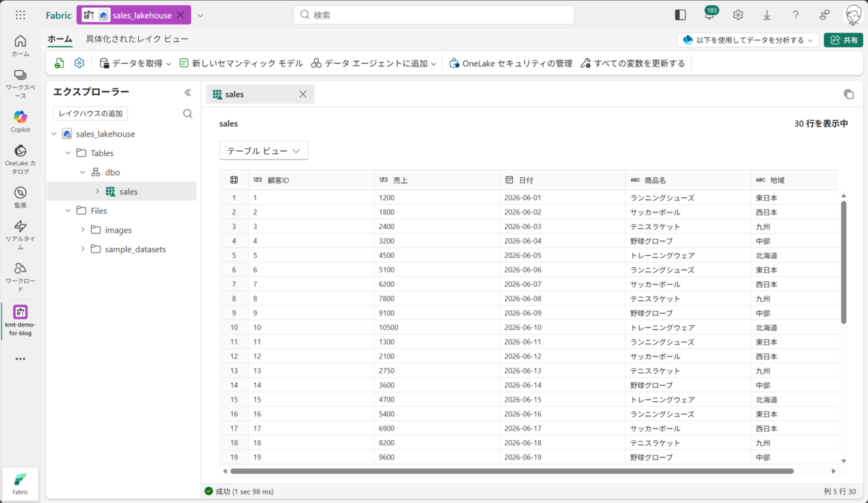Select the kmt-demo-for-blog workspace icon

click(x=20, y=320)
